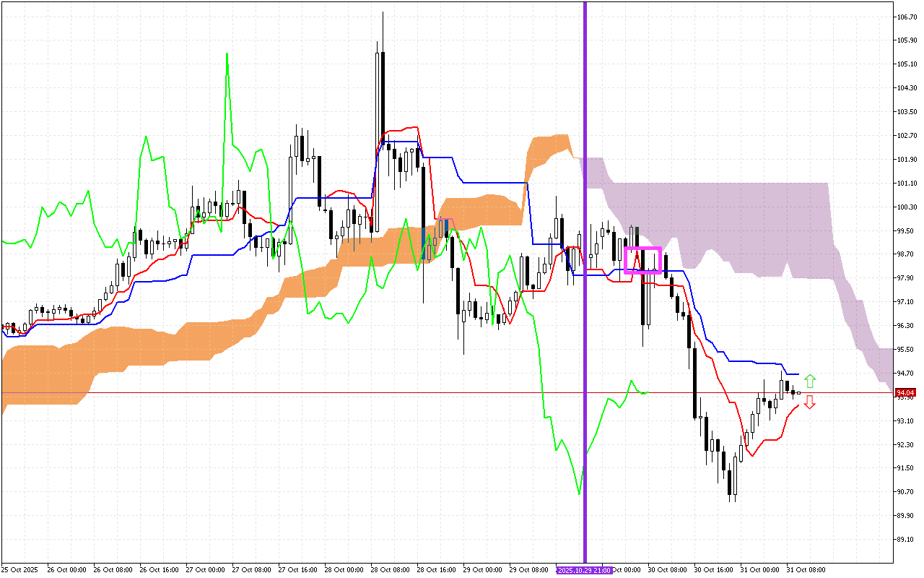
Task: Click the lowest candlestick near 90.70
Action: tap(731, 484)
